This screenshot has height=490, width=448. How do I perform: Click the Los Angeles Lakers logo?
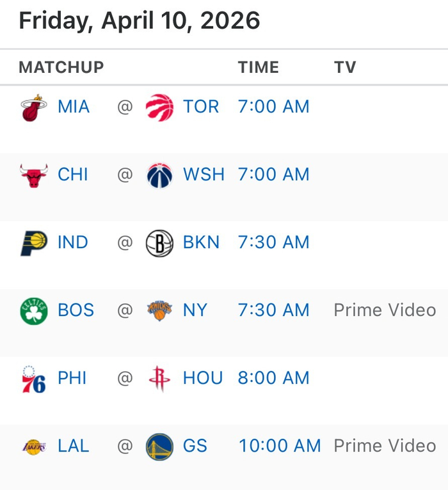click(x=33, y=447)
